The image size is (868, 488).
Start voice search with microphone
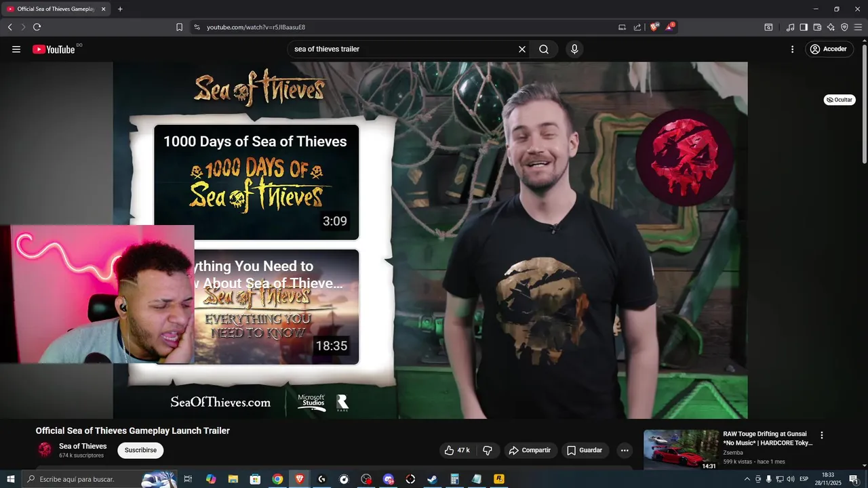[574, 49]
